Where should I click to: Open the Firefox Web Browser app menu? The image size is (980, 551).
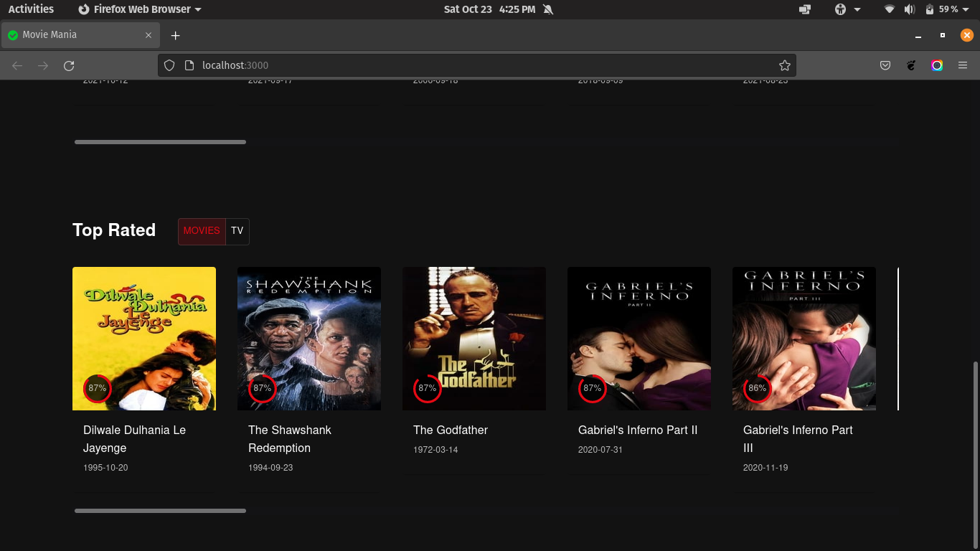140,9
